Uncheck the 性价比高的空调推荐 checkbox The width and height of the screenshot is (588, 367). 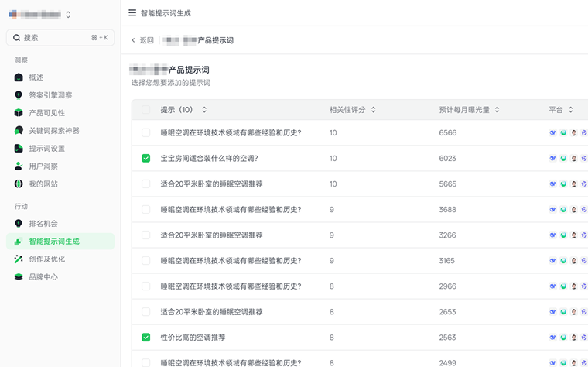(145, 338)
